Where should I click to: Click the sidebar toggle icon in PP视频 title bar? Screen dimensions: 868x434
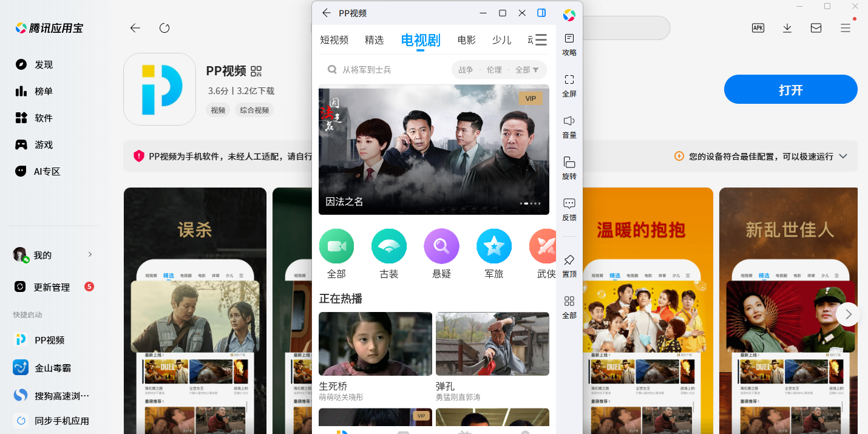pos(541,13)
